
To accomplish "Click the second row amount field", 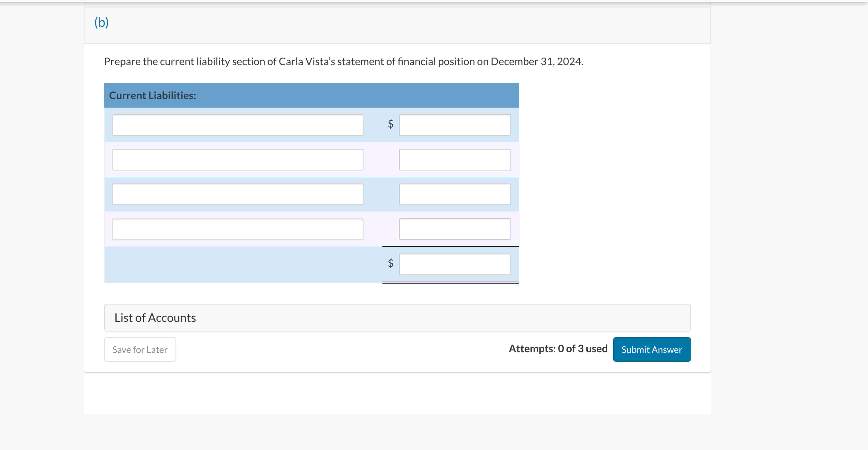I will pyautogui.click(x=455, y=159).
